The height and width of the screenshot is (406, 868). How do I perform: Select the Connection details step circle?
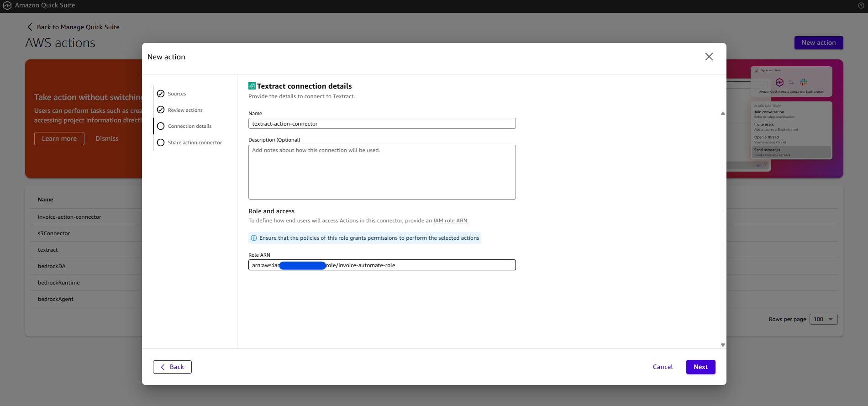(161, 126)
